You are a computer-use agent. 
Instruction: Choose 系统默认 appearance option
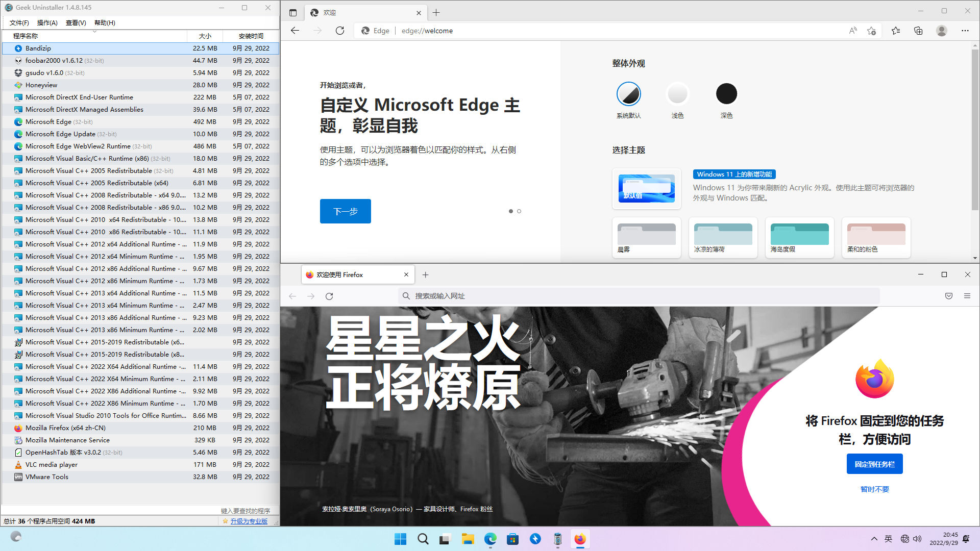[628, 94]
